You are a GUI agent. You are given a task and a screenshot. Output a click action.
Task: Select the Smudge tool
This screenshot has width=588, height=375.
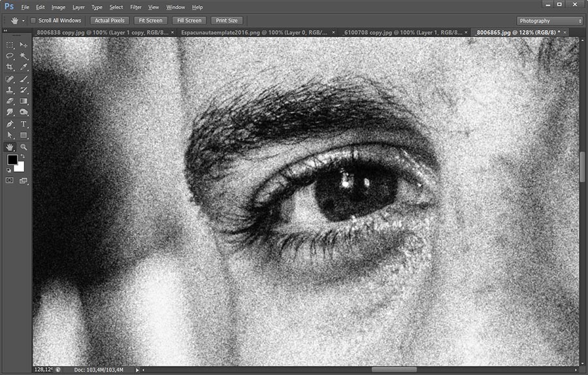tap(10, 112)
